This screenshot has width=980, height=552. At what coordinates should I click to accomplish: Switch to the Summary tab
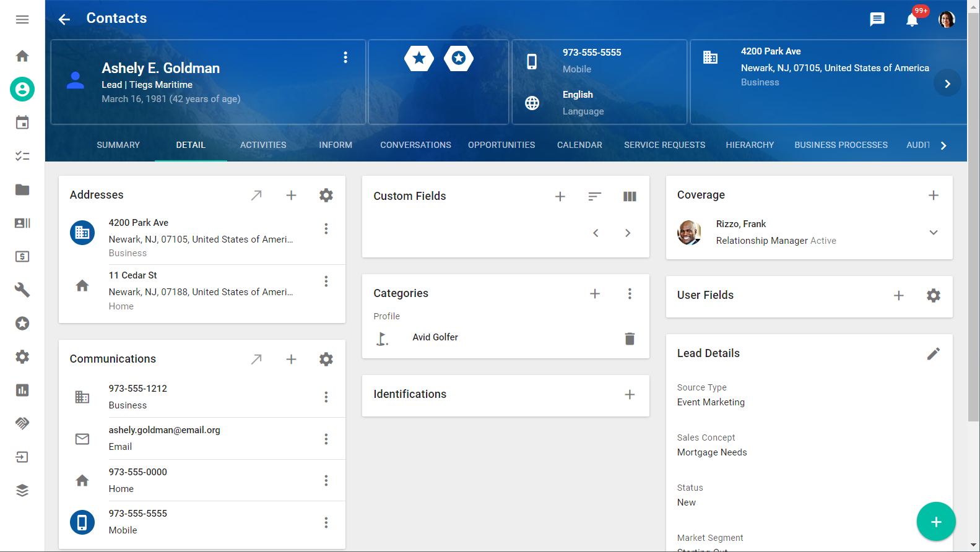click(118, 145)
